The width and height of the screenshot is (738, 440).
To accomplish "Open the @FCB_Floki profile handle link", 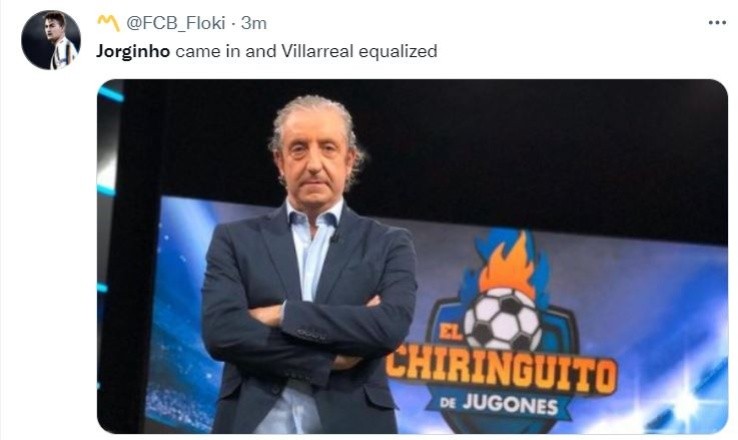I will click(176, 23).
